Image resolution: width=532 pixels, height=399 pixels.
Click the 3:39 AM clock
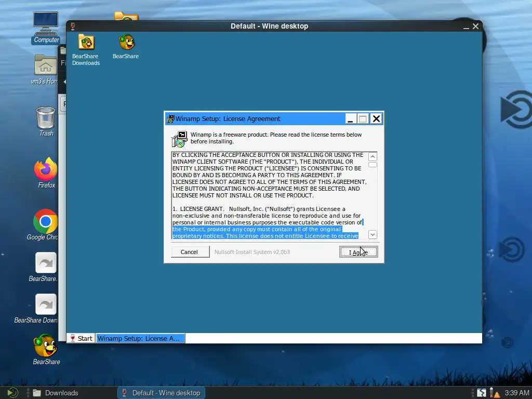point(517,393)
